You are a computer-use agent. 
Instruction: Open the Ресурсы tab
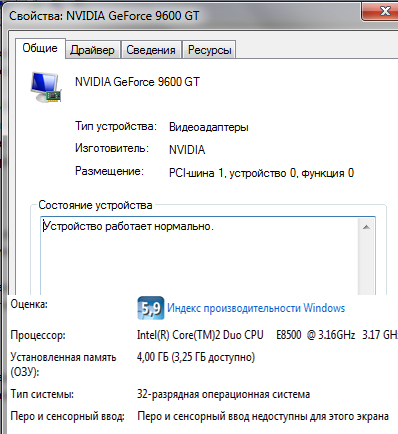pos(209,50)
